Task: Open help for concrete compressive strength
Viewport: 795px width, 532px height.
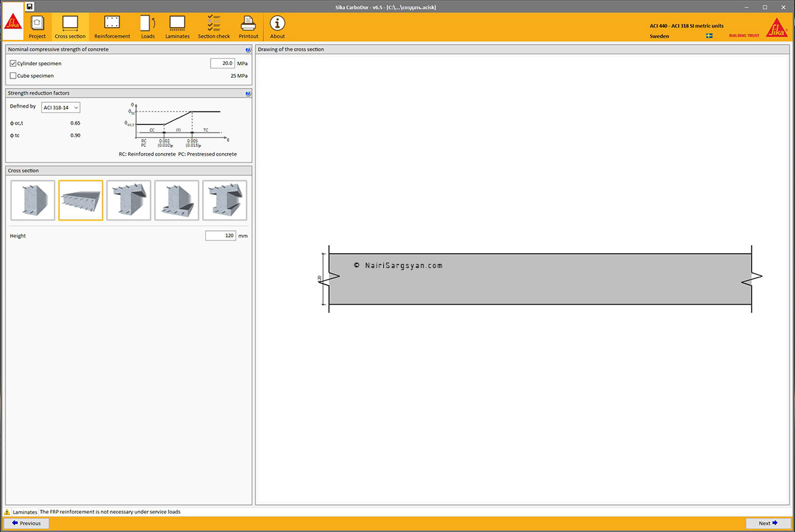Action: coord(248,49)
